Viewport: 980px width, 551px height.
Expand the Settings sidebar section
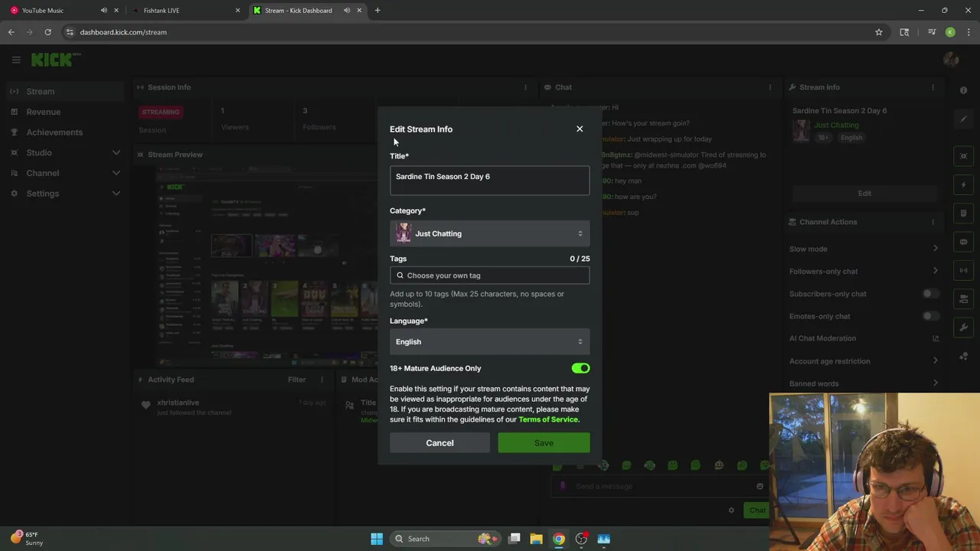click(65, 194)
